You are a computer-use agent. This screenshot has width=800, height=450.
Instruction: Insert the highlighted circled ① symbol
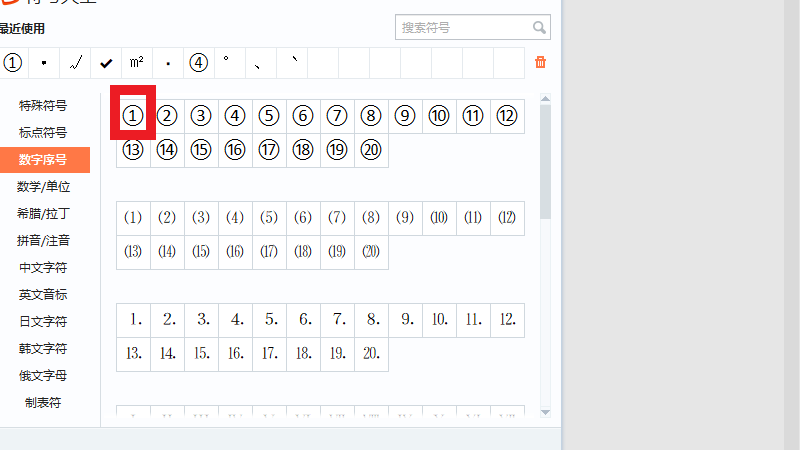133,116
